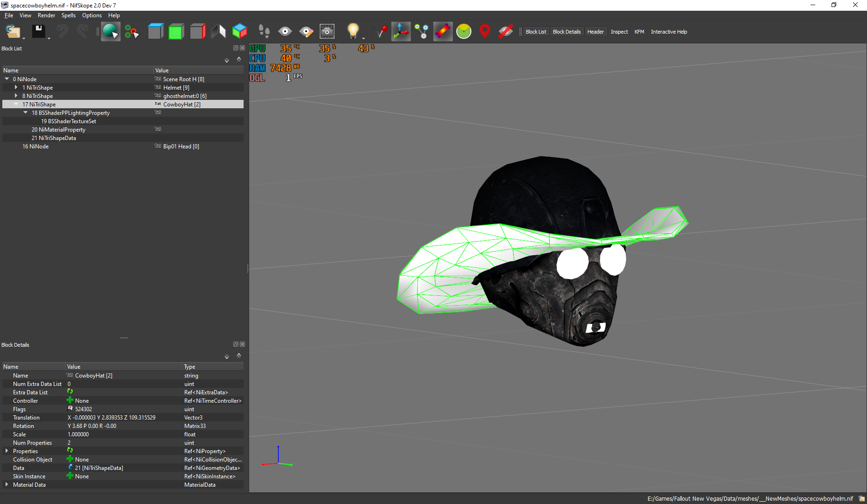Switch to red side view cube
Screen dimensions: 867x504
tap(198, 32)
